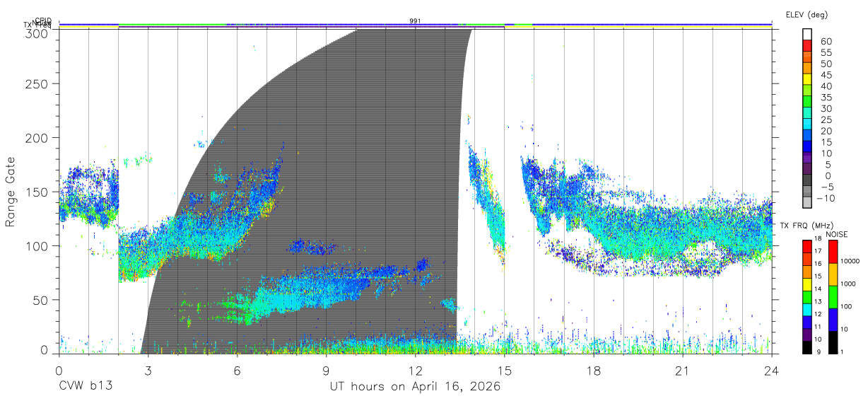Click the x-axis hour tick label '3'
The image size is (868, 401).
coord(148,370)
